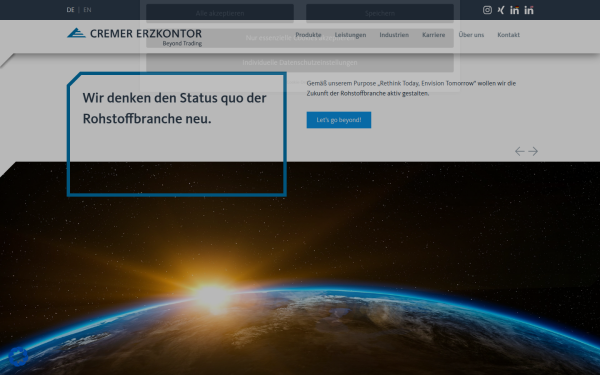Switch language to DE

click(x=70, y=10)
